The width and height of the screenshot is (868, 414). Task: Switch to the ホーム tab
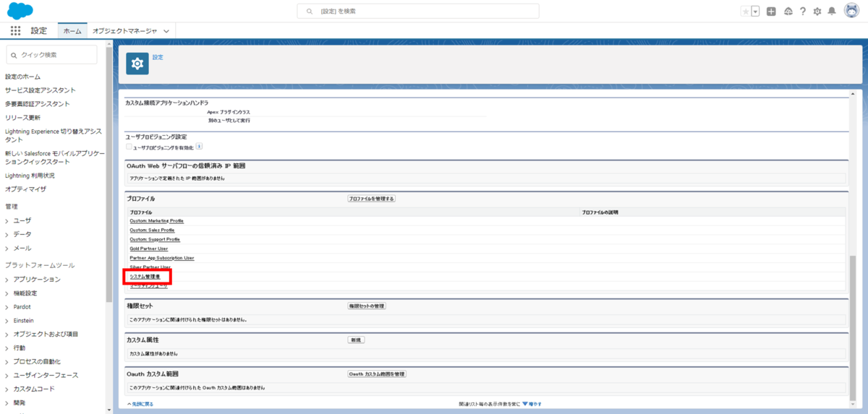click(72, 31)
